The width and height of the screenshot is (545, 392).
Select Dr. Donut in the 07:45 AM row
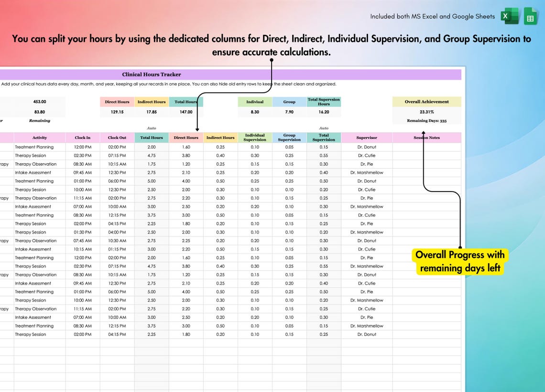coord(367,241)
